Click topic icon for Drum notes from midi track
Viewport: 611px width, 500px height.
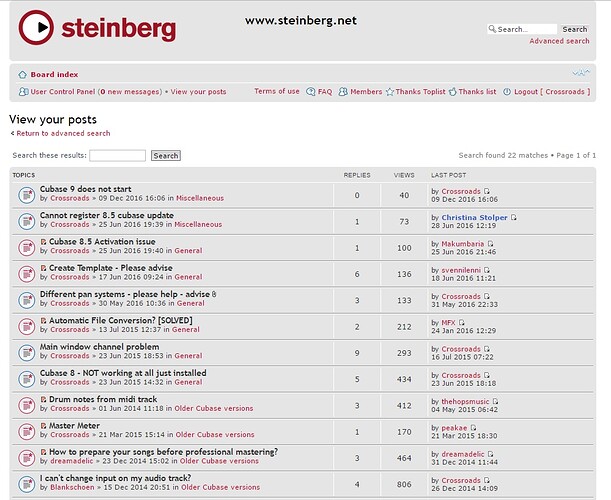(x=26, y=405)
